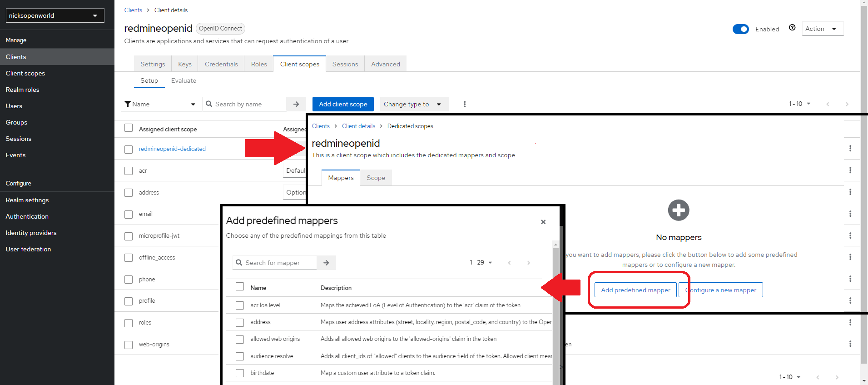Check the allowed web origins mapper checkbox
This screenshot has width=868, height=385.
pos(240,339)
